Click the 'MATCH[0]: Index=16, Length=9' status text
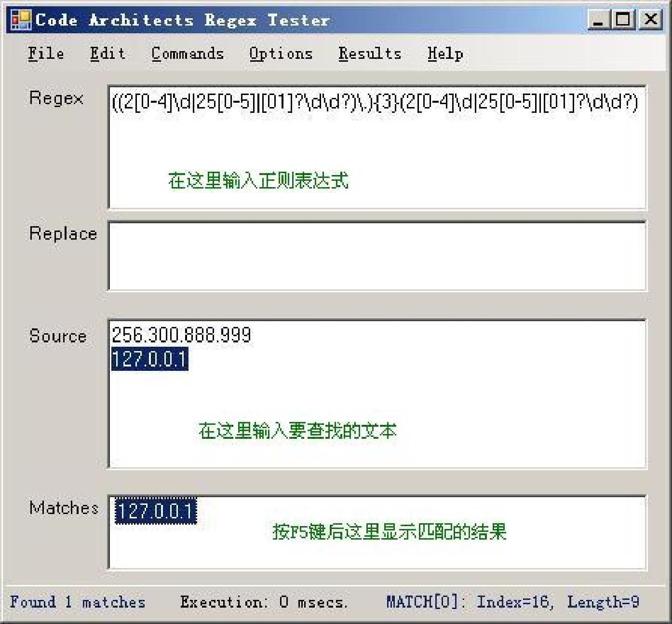The width and height of the screenshot is (672, 624). coord(512,602)
